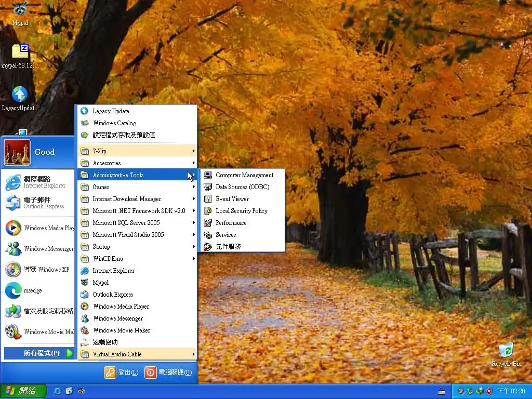Click the language bar keyboard icon in the taskbar
The image size is (532, 399).
442,392
